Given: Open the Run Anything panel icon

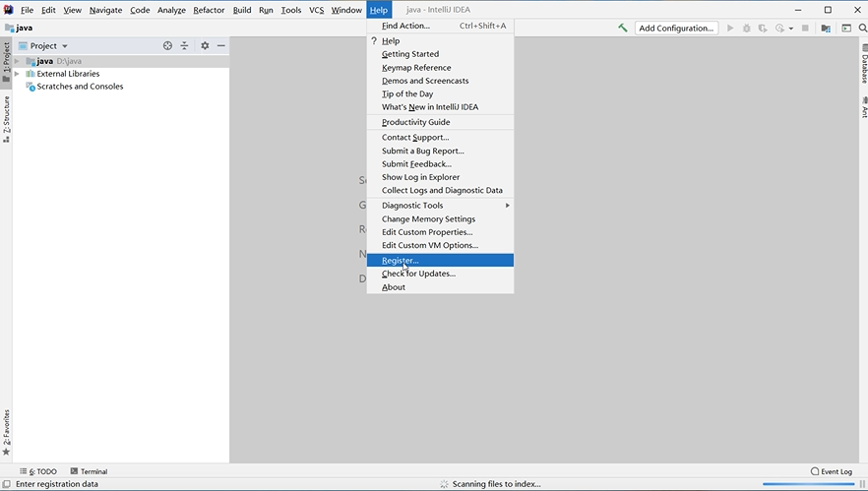Looking at the screenshot, I should click(846, 28).
